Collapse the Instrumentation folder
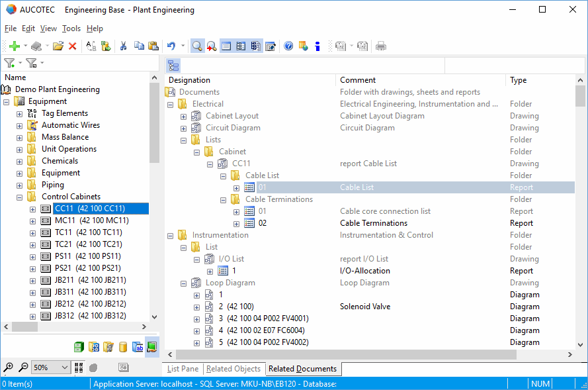The width and height of the screenshot is (588, 390). pos(170,235)
